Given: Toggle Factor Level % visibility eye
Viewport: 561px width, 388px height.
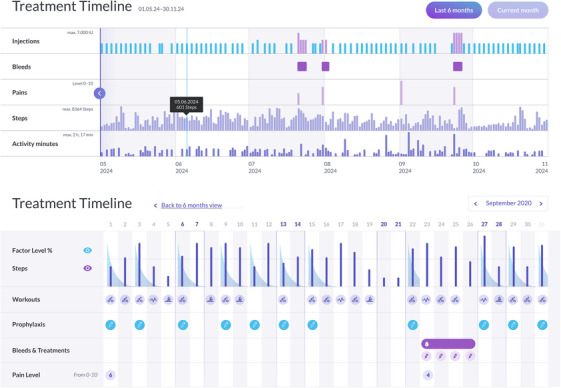Looking at the screenshot, I should click(87, 250).
